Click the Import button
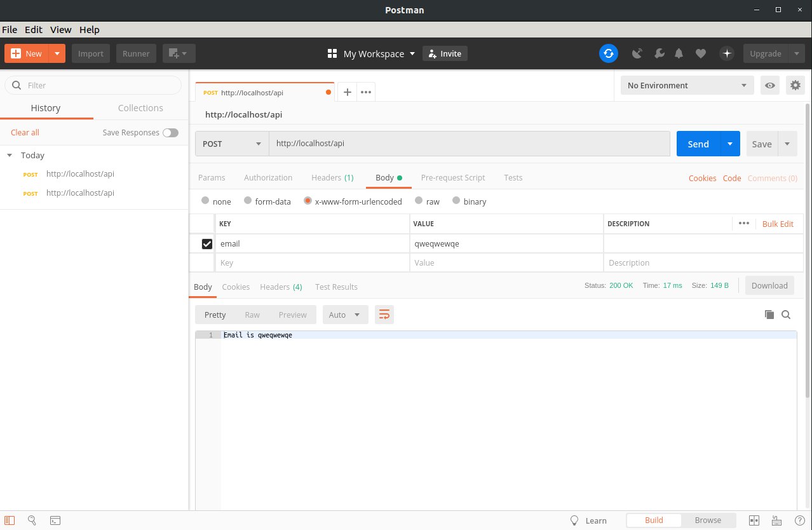Screen dimensions: 812x530 pyautogui.click(x=91, y=53)
